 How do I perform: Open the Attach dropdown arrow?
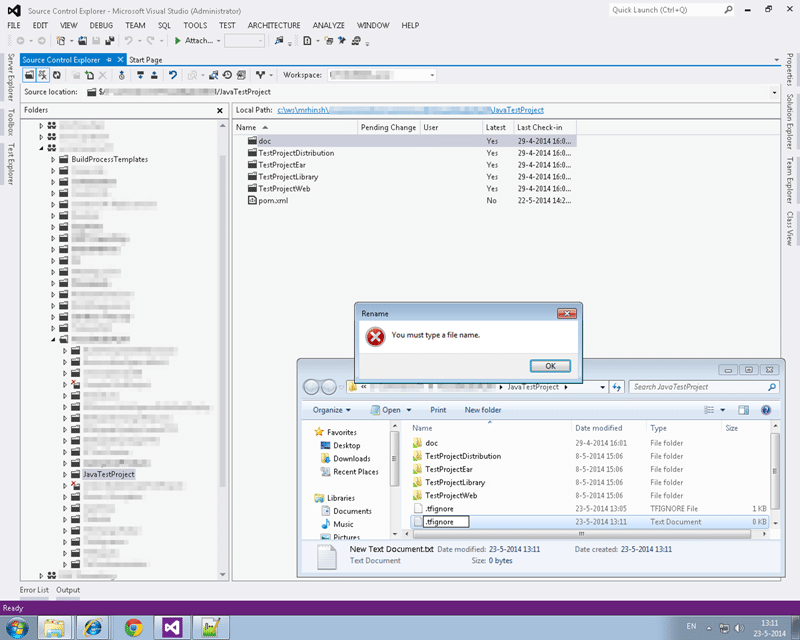(x=218, y=41)
